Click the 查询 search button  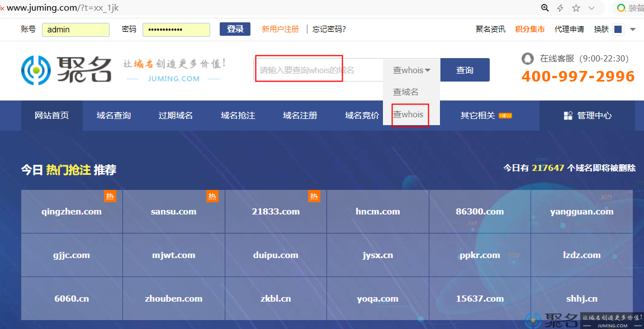tap(465, 70)
